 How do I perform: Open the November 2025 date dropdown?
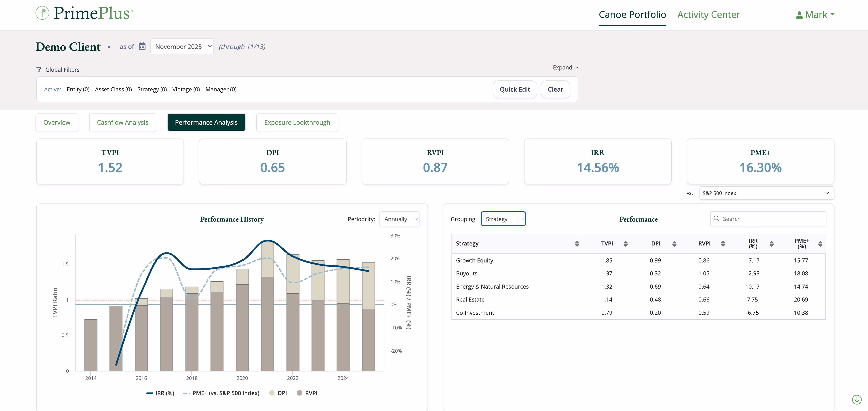click(x=182, y=46)
